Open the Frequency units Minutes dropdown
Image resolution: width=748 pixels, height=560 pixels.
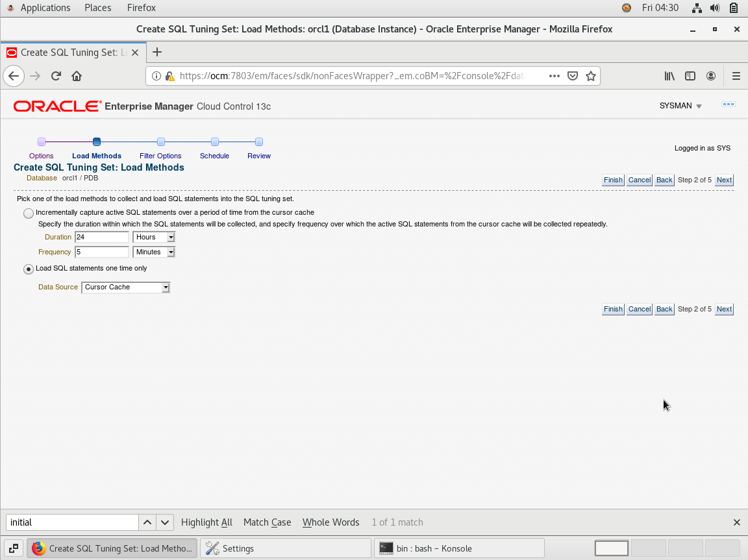[154, 252]
